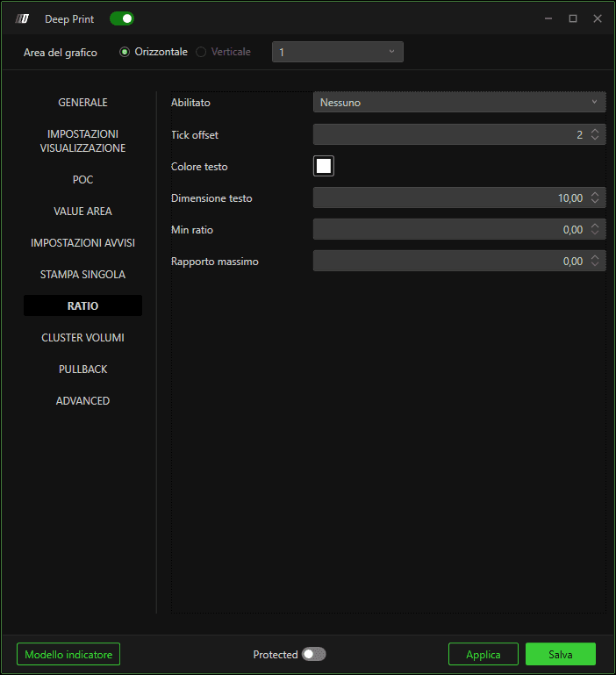Screen dimensions: 616x675
Task: Increase the Min ratio value
Action: (594, 225)
